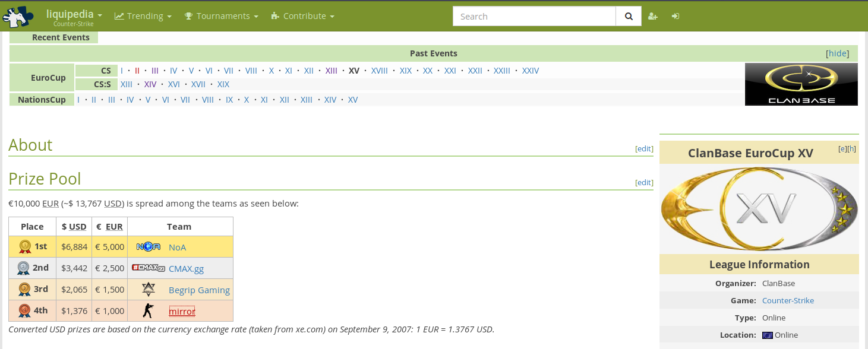The height and width of the screenshot is (349, 868).
Task: Click the League Information heading
Action: [759, 265]
